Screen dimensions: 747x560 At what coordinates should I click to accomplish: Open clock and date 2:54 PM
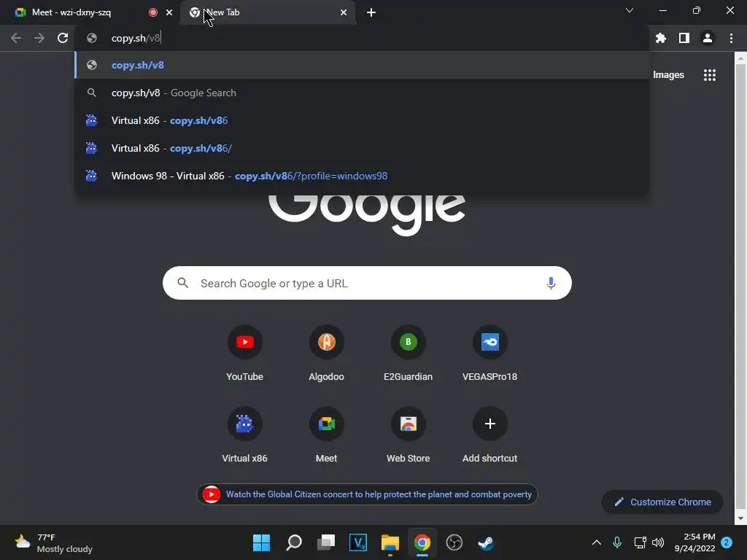[694, 542]
